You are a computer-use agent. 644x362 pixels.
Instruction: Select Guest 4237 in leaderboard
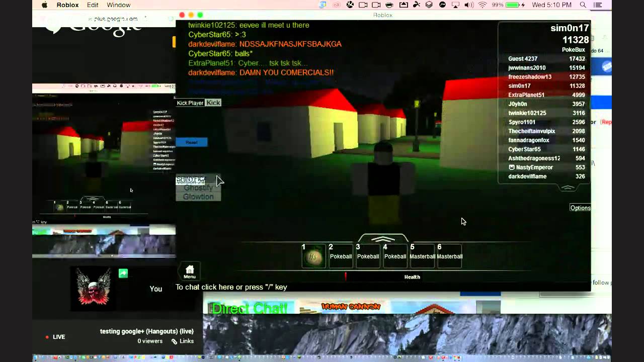546,59
